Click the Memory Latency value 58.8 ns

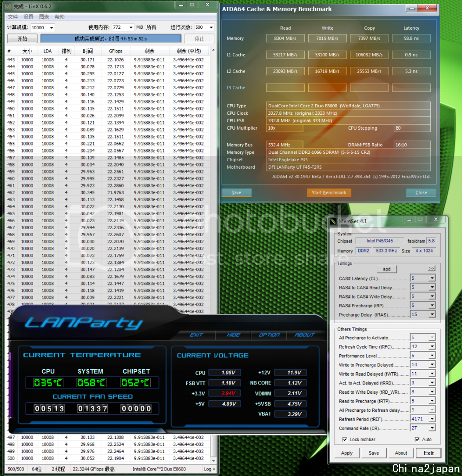(x=411, y=38)
